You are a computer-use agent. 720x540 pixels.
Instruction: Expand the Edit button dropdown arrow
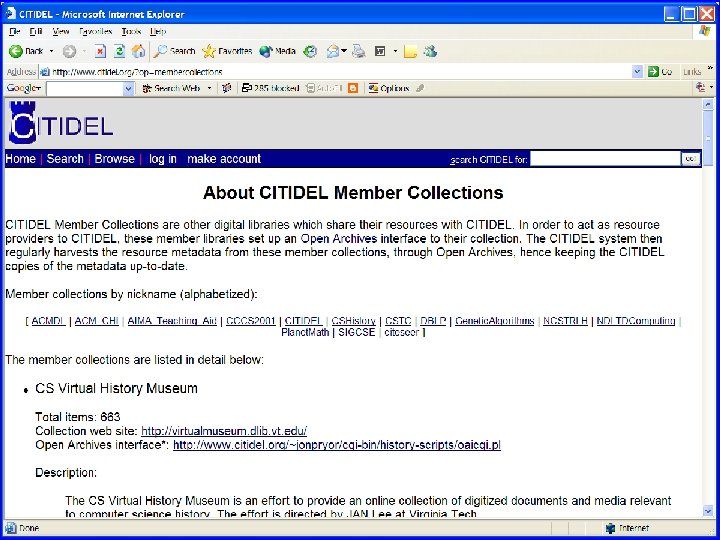pos(395,51)
